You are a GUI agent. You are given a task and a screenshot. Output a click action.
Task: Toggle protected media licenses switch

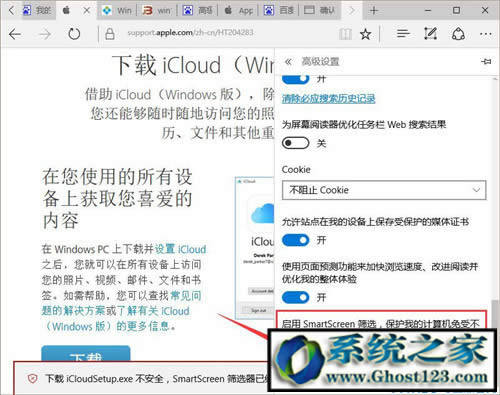[x=295, y=240]
